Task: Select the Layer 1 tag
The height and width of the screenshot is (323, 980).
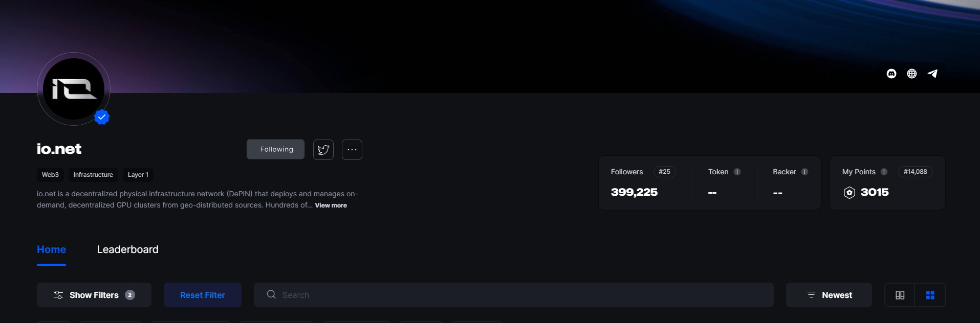Action: pyautogui.click(x=138, y=175)
